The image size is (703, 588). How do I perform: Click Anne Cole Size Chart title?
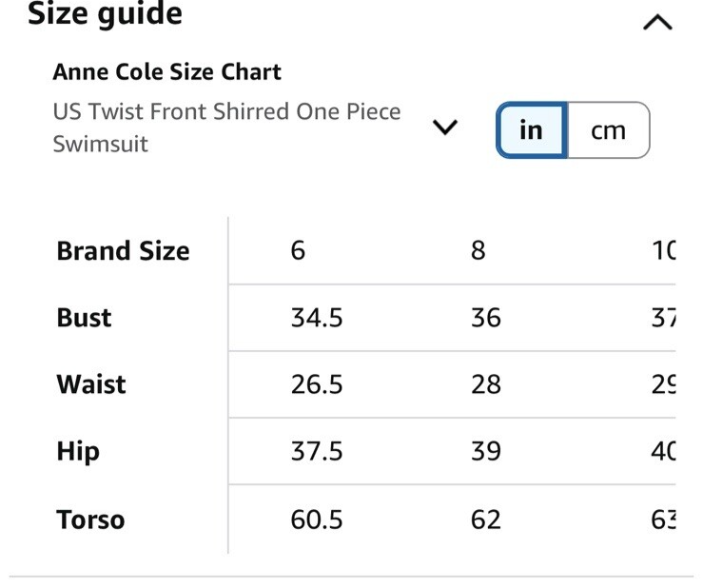166,71
